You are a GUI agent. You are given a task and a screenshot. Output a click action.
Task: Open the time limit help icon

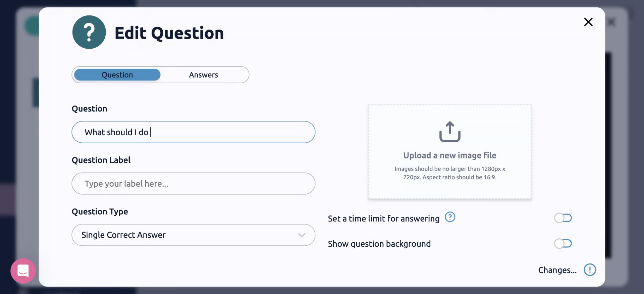[x=450, y=217]
